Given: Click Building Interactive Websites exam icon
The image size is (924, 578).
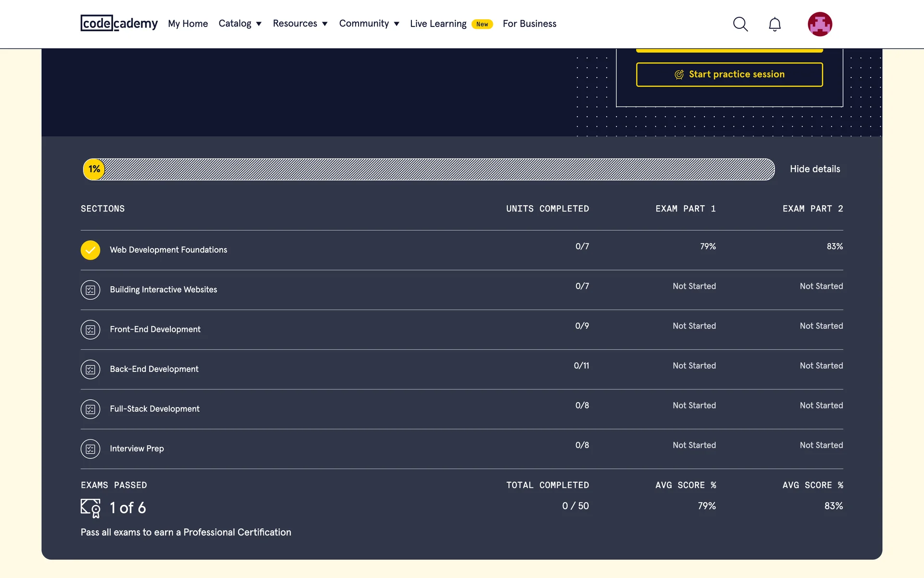Looking at the screenshot, I should (x=90, y=290).
